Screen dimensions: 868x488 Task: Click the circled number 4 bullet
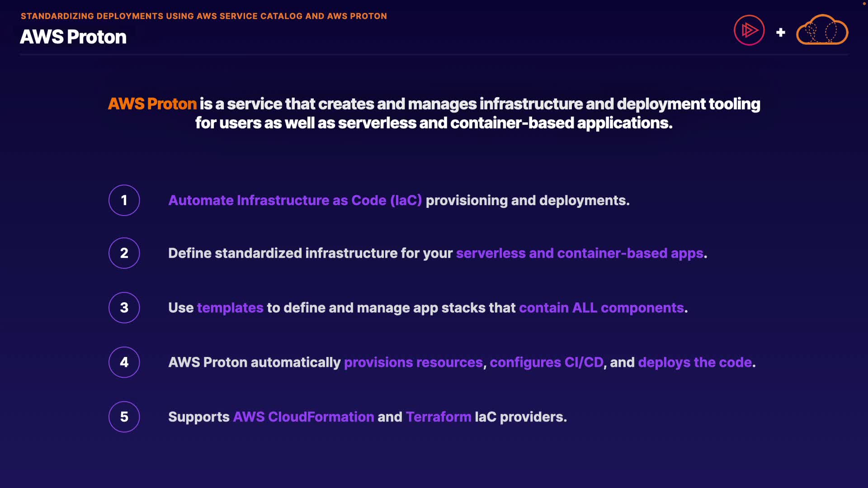click(x=124, y=362)
